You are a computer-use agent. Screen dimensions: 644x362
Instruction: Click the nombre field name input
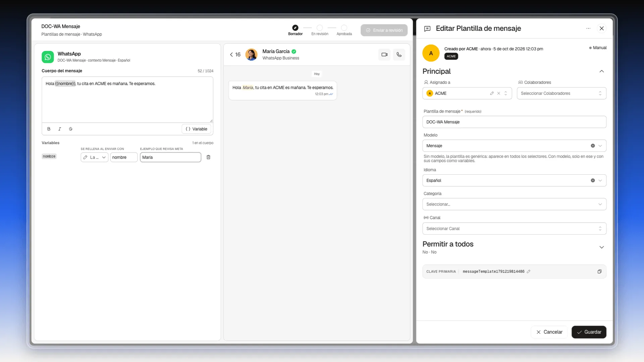pos(124,157)
